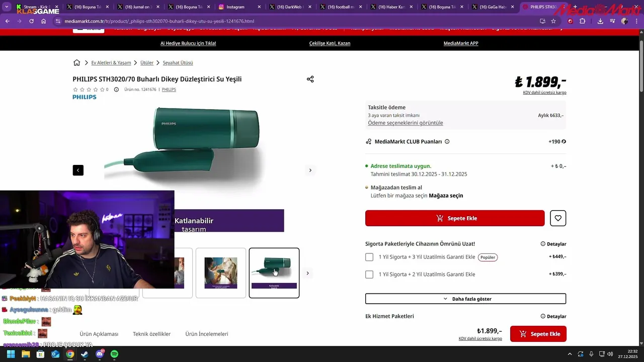This screenshot has width=644, height=362.
Task: Open Outlook from the taskbar
Action: (55, 354)
